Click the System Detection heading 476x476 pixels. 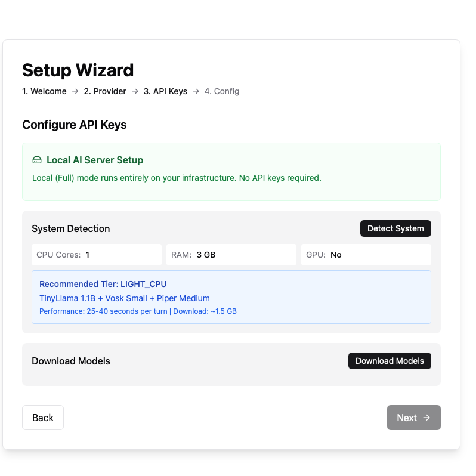click(71, 228)
